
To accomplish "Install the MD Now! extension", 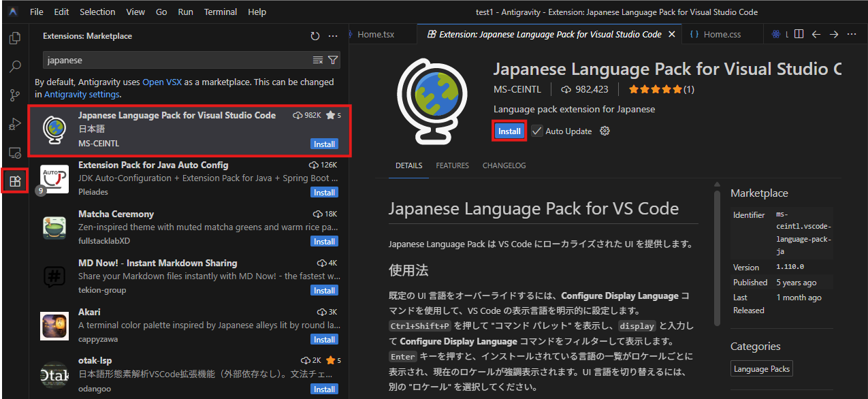I will 324,291.
